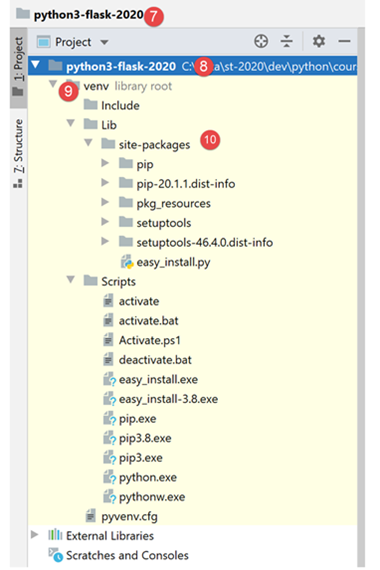This screenshot has height=570, width=380.
Task: Select the easy_install.py file name
Action: click(173, 262)
